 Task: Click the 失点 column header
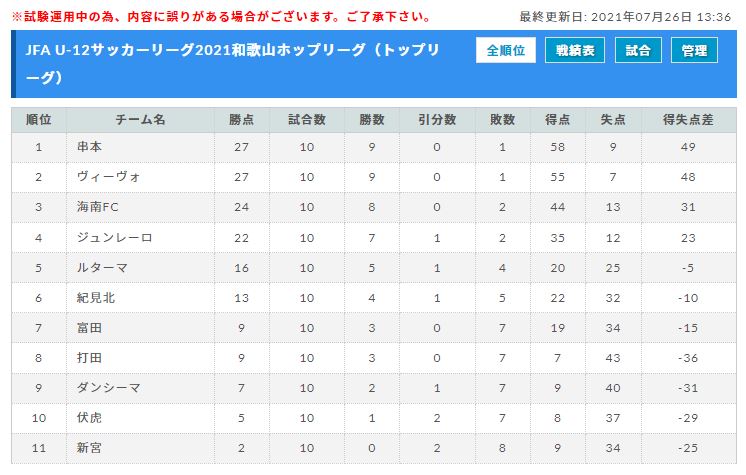tap(613, 119)
